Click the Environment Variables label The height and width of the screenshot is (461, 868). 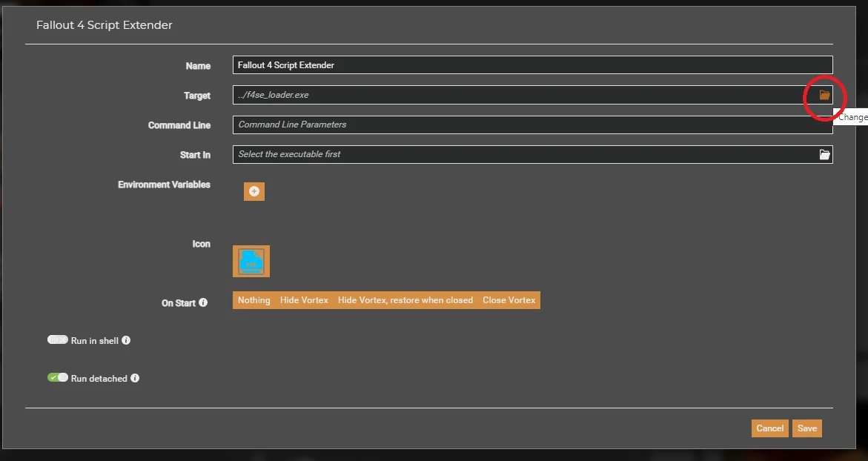pyautogui.click(x=164, y=185)
